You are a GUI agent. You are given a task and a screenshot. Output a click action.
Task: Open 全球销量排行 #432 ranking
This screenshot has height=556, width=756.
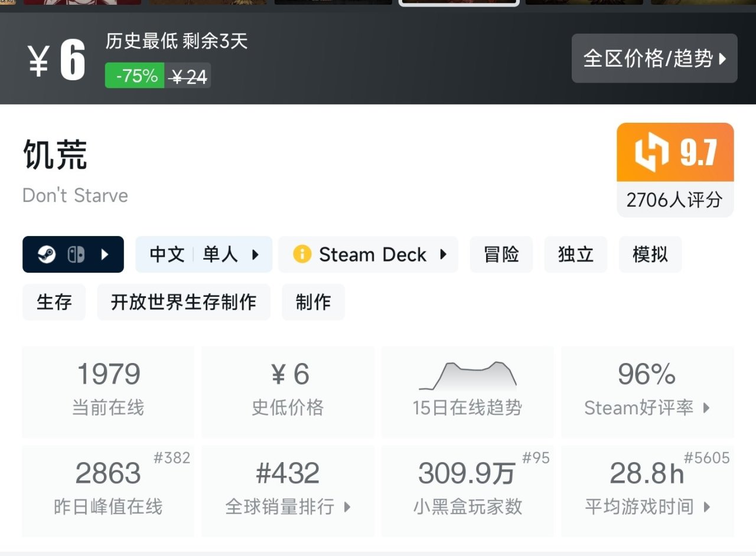(288, 491)
